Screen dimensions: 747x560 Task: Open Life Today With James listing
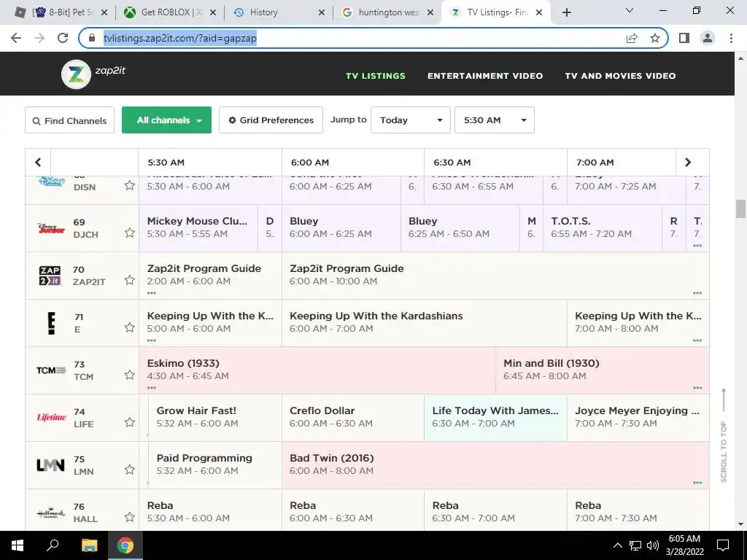[x=495, y=418]
